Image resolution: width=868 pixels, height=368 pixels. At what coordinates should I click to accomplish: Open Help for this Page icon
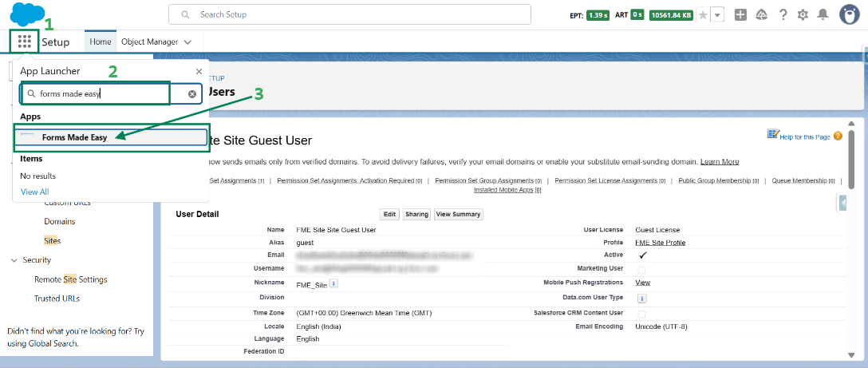773,135
